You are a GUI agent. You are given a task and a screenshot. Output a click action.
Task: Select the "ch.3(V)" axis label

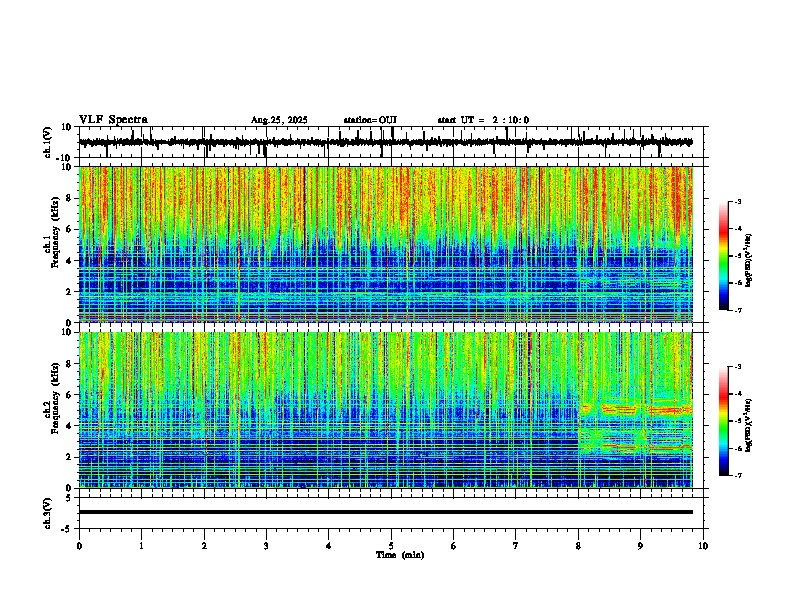tap(48, 513)
